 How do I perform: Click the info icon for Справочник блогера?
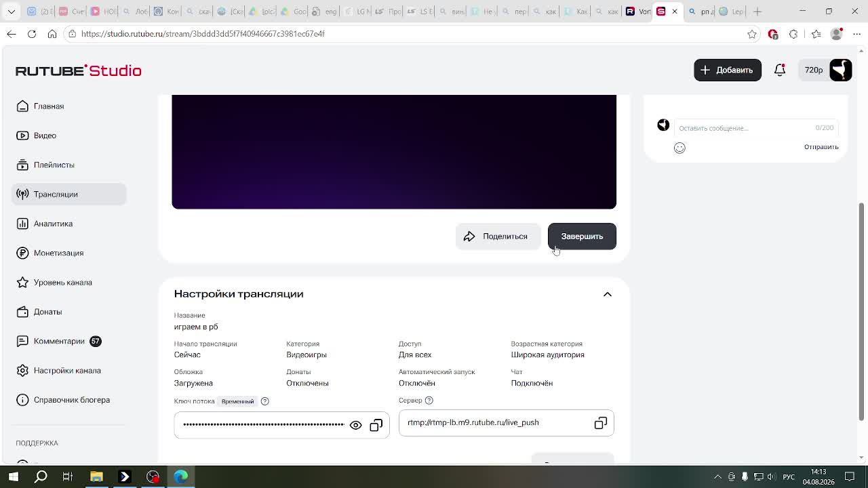[x=22, y=400]
